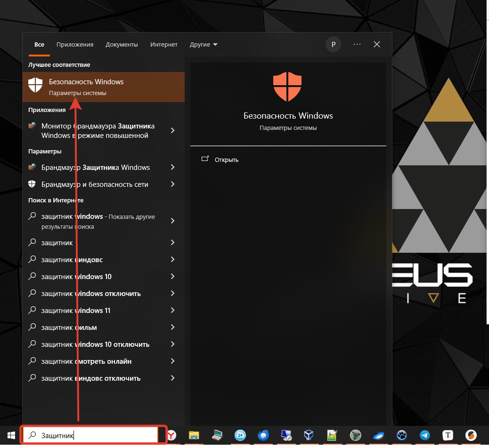The width and height of the screenshot is (489, 448).
Task: Expand arrow for Брандмауэр и безопасность сети
Action: coord(172,184)
